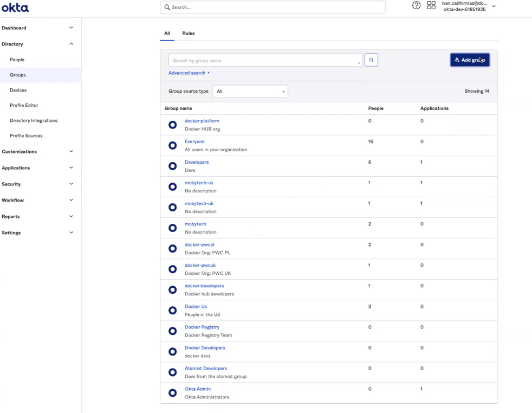Screen dimensions: 532x413
Task: Click the group search magnifier button
Action: [371, 60]
